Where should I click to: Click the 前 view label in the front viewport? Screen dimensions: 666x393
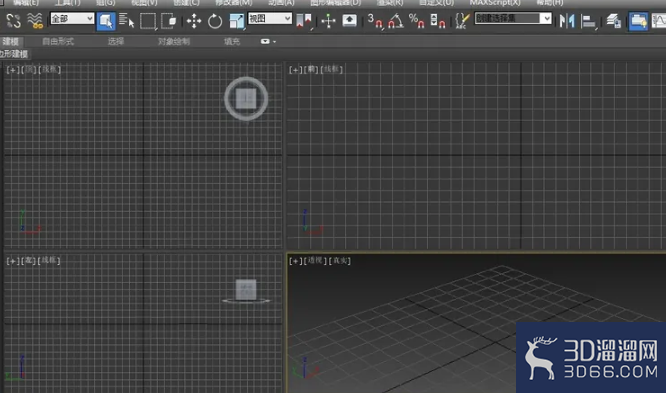(x=311, y=69)
